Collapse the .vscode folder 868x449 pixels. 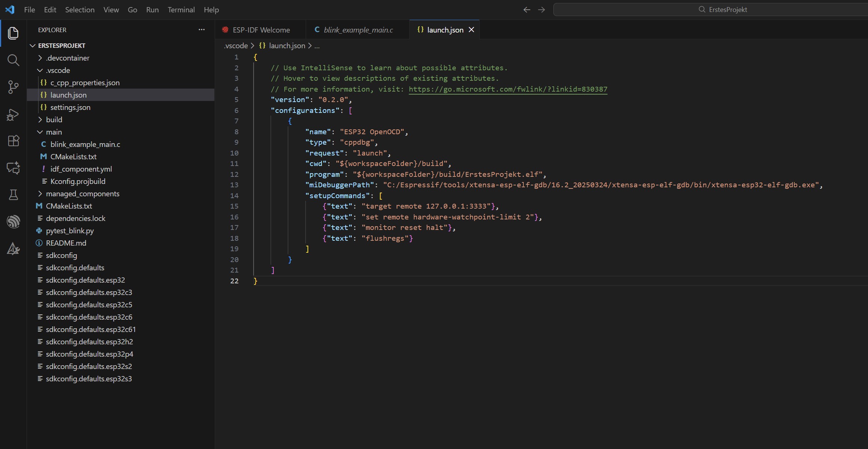[x=58, y=70]
